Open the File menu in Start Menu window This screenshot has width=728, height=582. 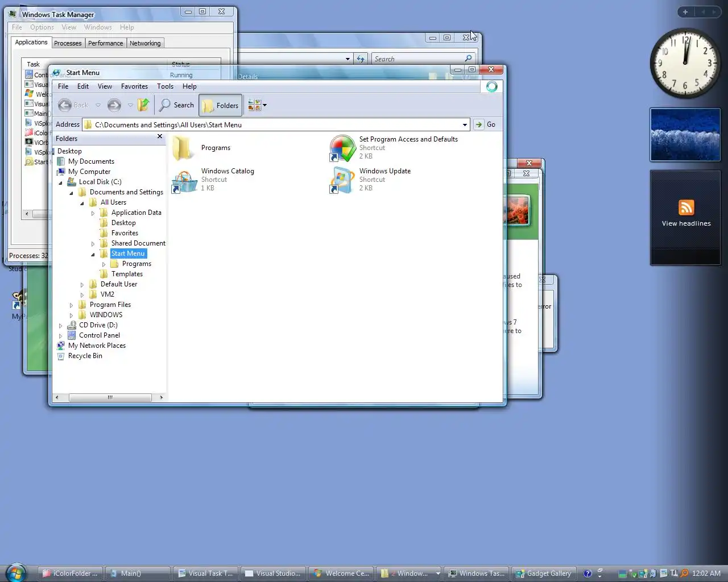coord(63,86)
